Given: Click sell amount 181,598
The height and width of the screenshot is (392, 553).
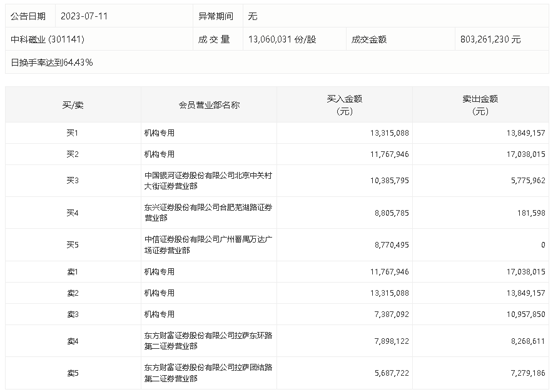Looking at the screenshot, I should point(531,213).
